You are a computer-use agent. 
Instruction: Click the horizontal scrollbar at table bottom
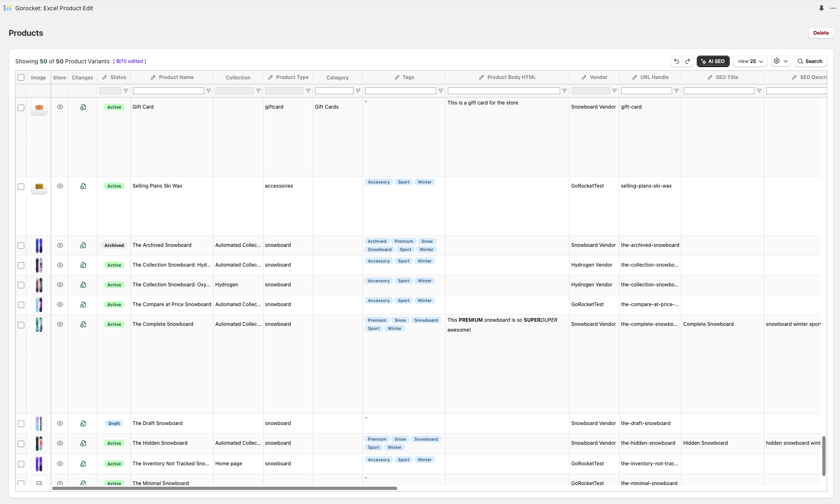[x=225, y=488]
